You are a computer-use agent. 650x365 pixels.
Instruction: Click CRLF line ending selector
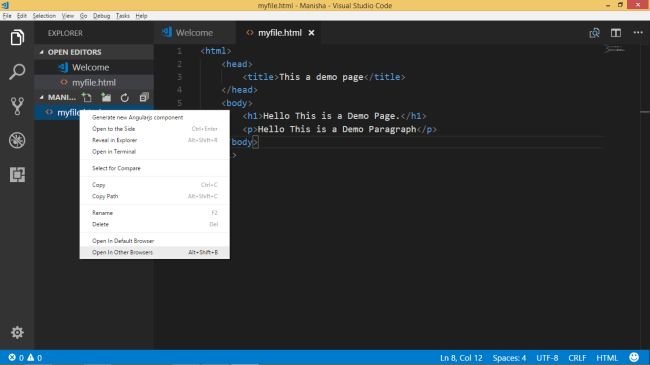[577, 358]
